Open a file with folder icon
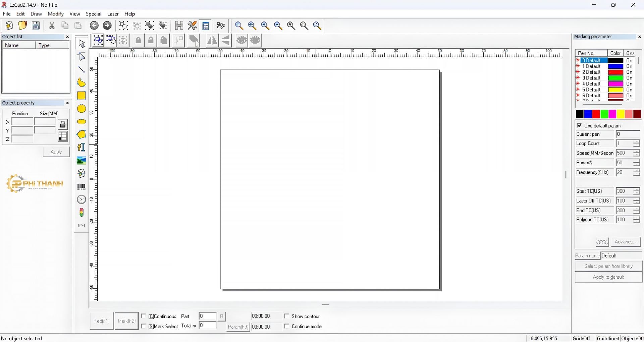The height and width of the screenshot is (342, 644). point(22,25)
